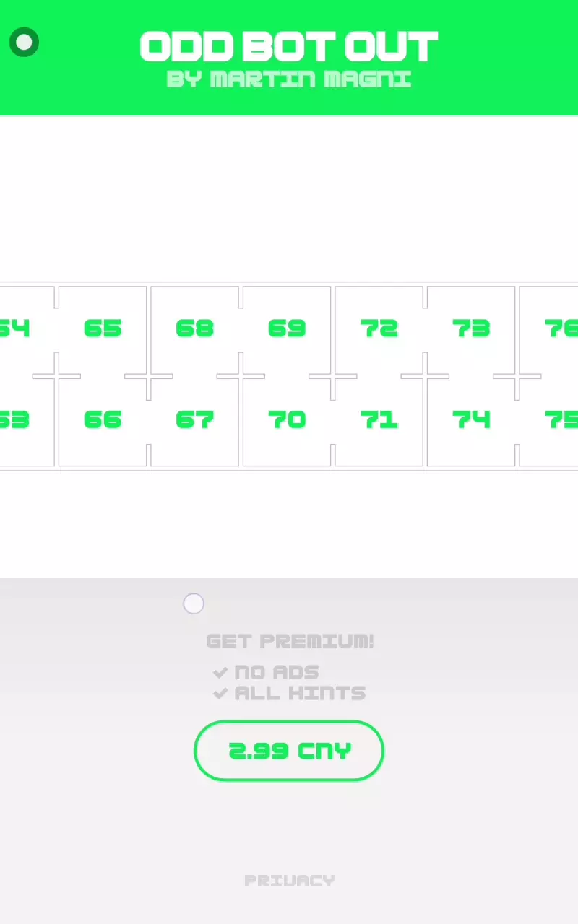The width and height of the screenshot is (578, 924).
Task: Select level 73 tile
Action: click(471, 329)
